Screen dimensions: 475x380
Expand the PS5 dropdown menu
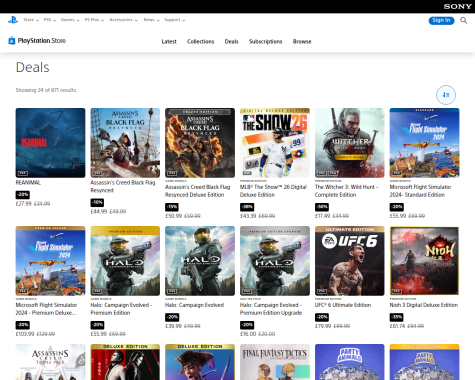pos(50,20)
